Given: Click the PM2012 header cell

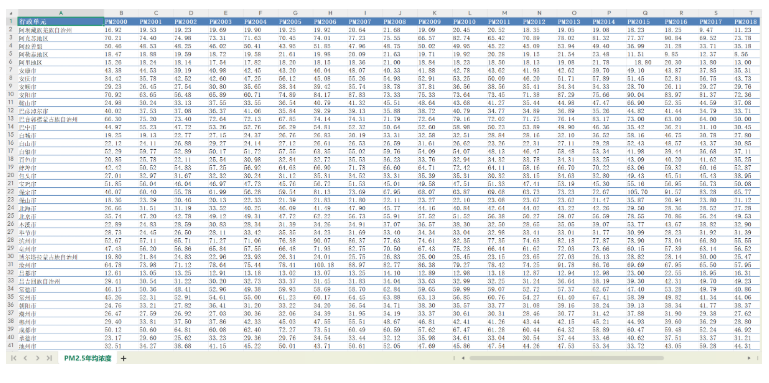Looking at the screenshot, I should click(539, 22).
